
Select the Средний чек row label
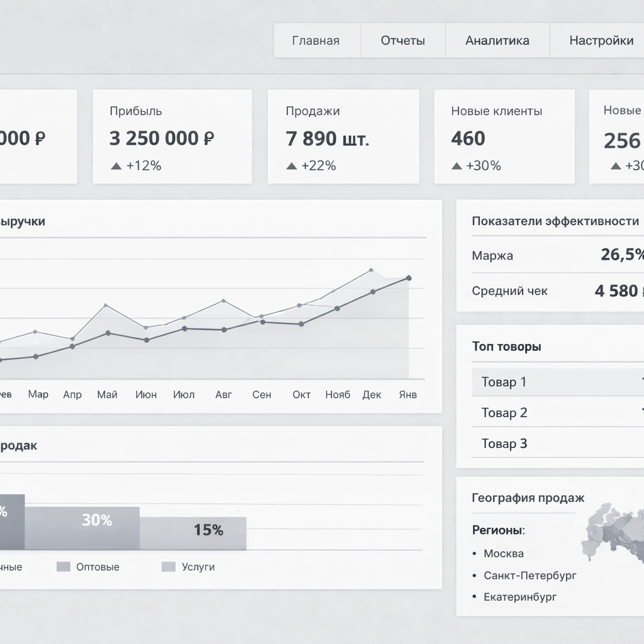click(509, 291)
